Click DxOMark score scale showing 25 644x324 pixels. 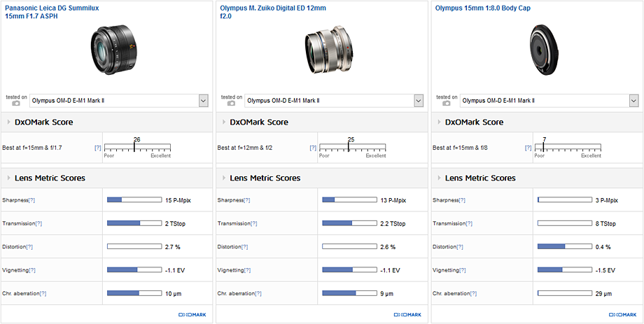(353, 148)
